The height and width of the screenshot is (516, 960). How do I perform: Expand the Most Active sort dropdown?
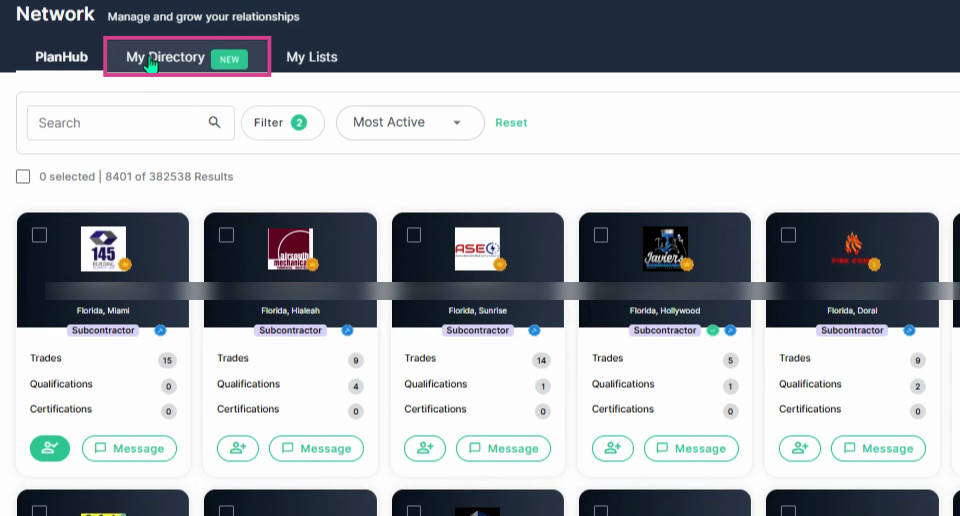[410, 122]
